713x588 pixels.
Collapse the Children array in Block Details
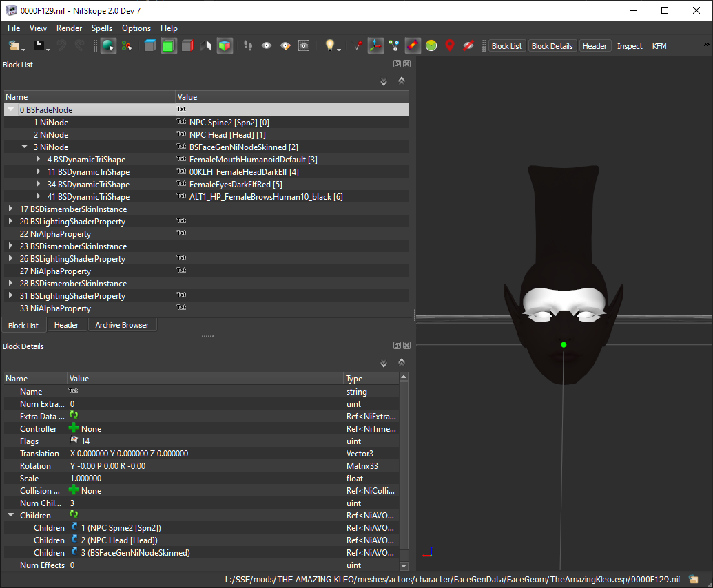(10, 515)
